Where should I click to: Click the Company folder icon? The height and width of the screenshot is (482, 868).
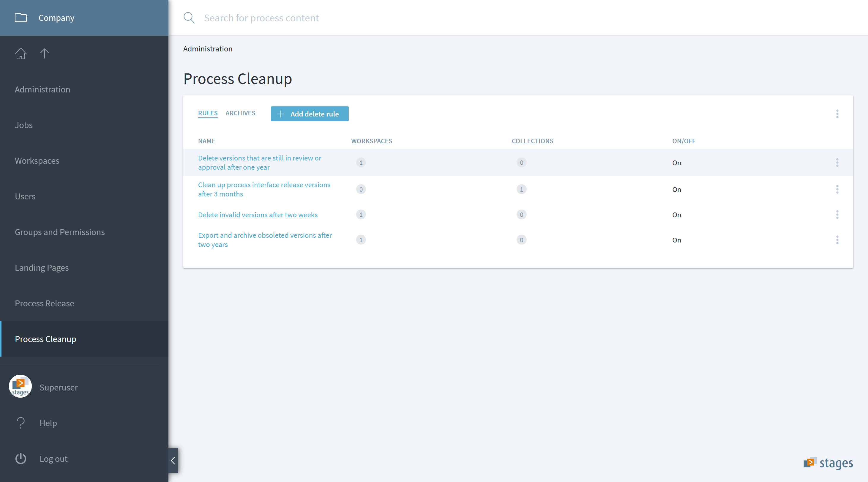[20, 18]
